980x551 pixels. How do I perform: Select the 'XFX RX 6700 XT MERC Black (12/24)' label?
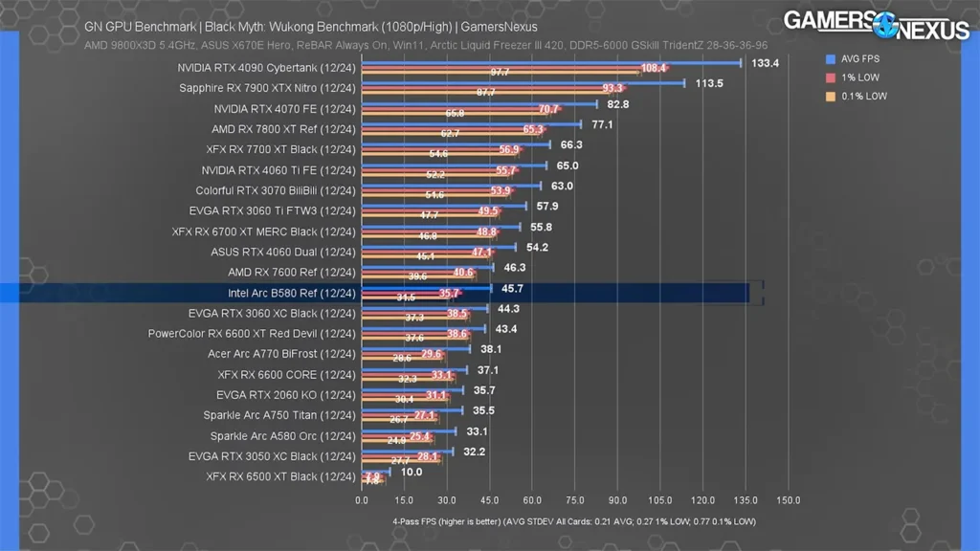pos(264,231)
